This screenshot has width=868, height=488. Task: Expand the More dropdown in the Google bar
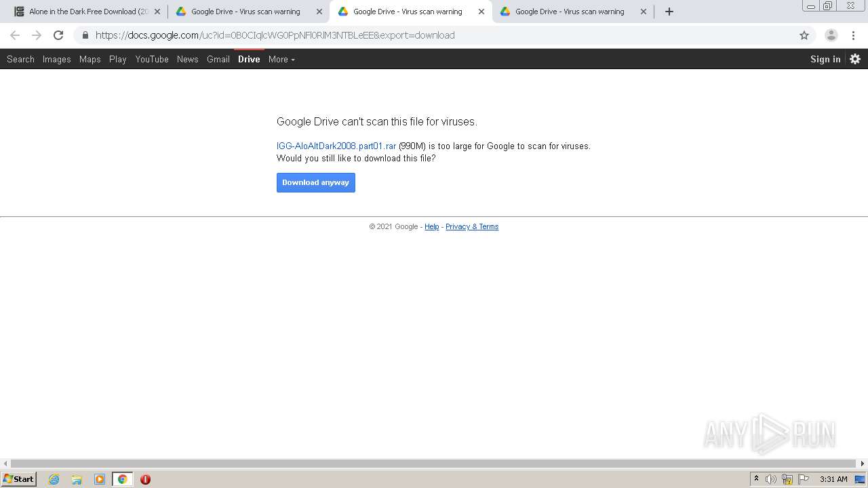click(x=281, y=59)
